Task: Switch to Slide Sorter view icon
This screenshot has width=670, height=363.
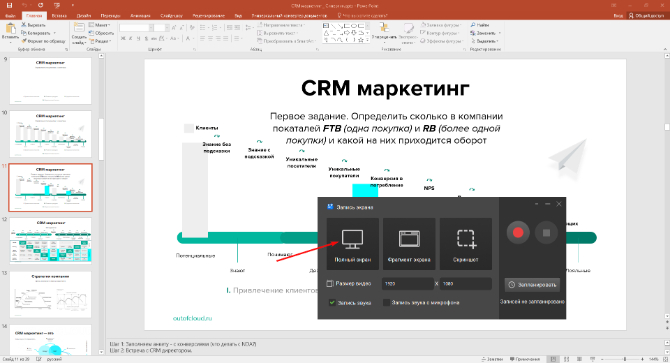Action: tap(567, 359)
